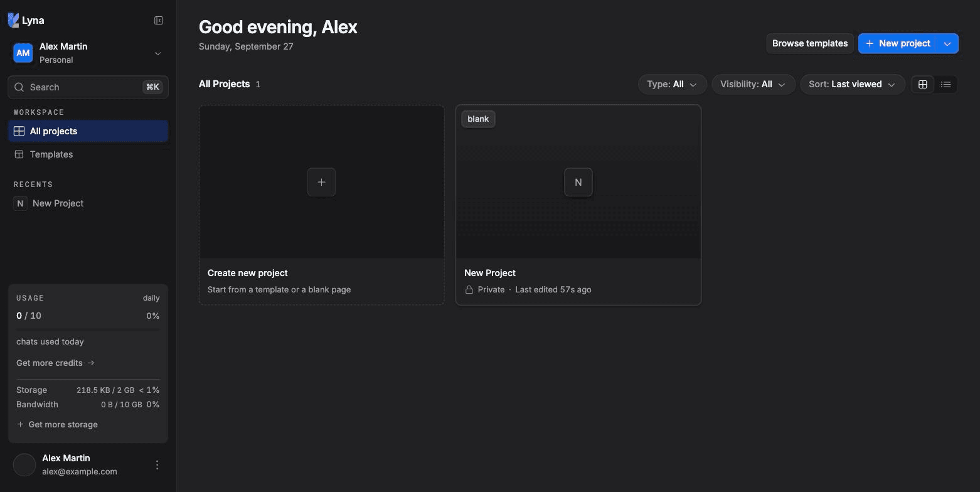Click the Good evening, Alex heading

[x=278, y=27]
